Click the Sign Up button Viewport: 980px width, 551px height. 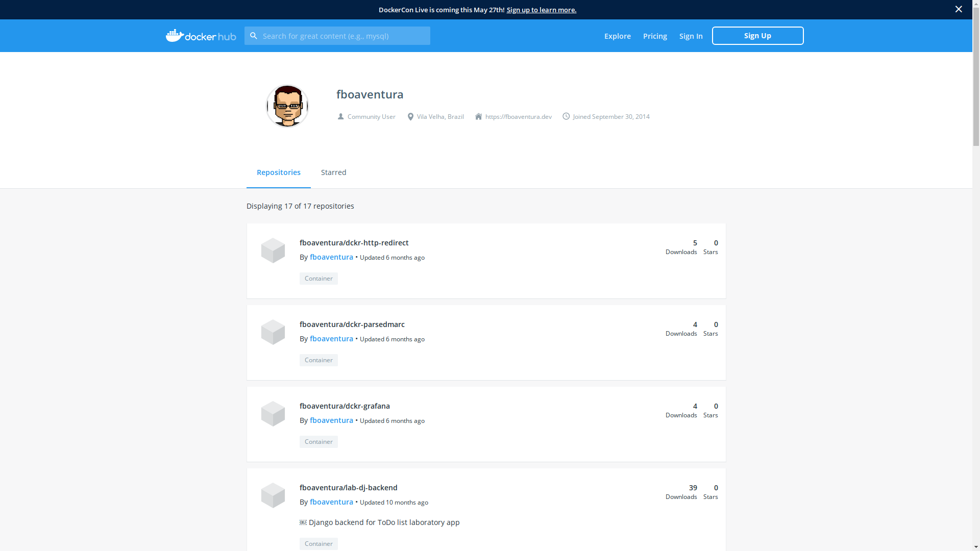(x=757, y=36)
